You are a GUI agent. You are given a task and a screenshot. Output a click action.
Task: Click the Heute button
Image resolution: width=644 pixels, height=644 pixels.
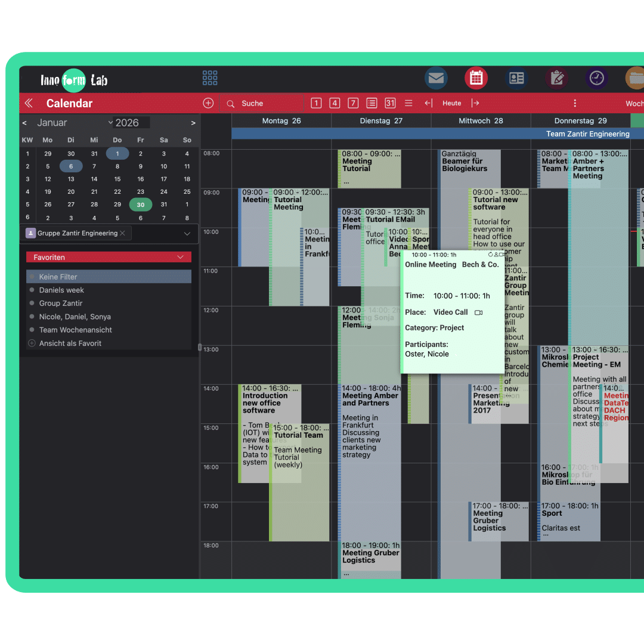click(451, 103)
